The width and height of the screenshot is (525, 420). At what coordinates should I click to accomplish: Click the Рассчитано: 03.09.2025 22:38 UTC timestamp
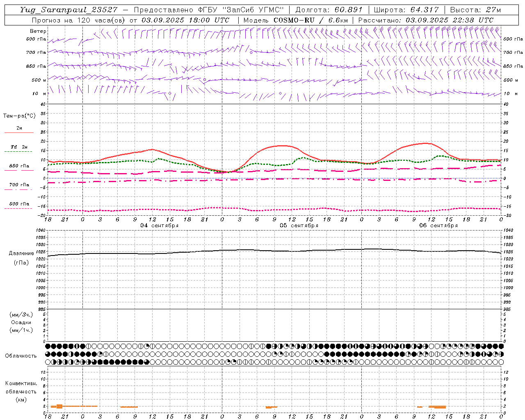(426, 20)
